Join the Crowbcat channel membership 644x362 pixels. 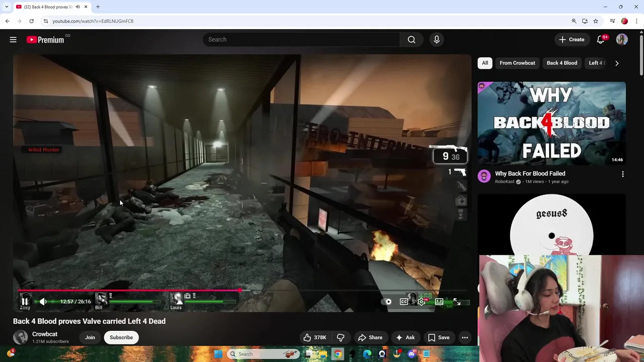coord(90,337)
